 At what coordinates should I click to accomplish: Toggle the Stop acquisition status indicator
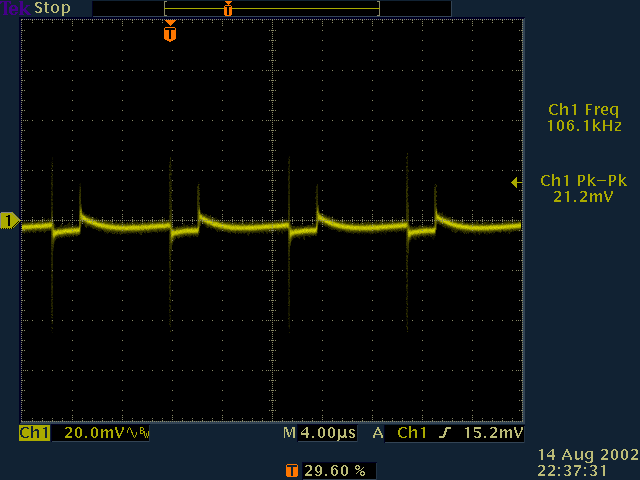coord(51,8)
